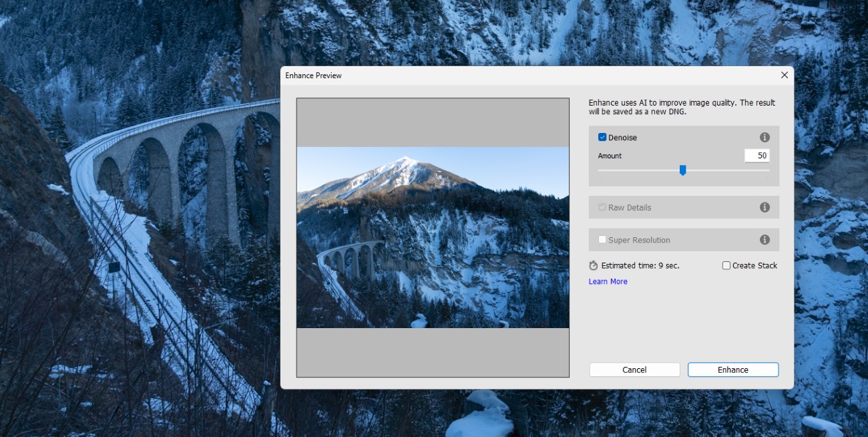Click the blue Denoise Amount slider handle
The height and width of the screenshot is (437, 868).
coord(682,171)
